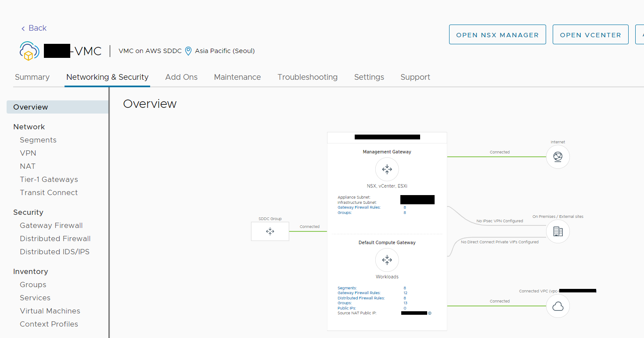Open Tier-1 Gateways in the sidebar
Viewport: 644px width, 338px height.
tap(49, 179)
